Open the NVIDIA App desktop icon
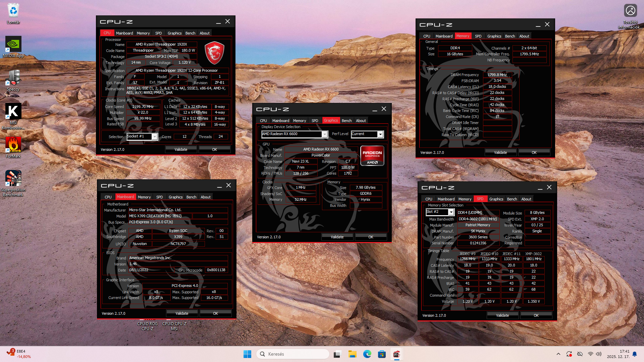The height and width of the screenshot is (362, 644). pos(13,45)
